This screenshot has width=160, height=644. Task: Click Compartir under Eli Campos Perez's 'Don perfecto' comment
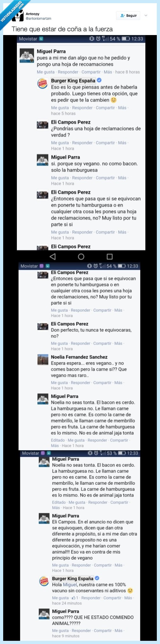pyautogui.click(x=102, y=343)
